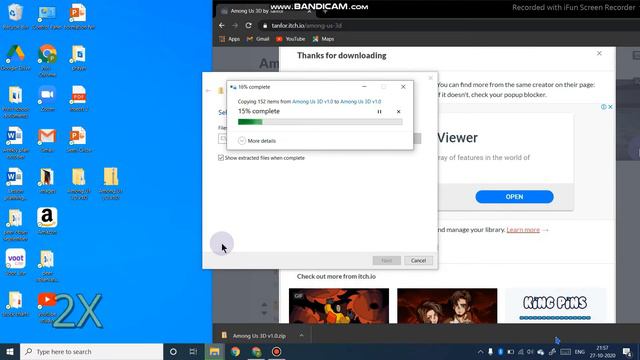Follow the Learn more link
The height and width of the screenshot is (360, 640).
point(523,230)
